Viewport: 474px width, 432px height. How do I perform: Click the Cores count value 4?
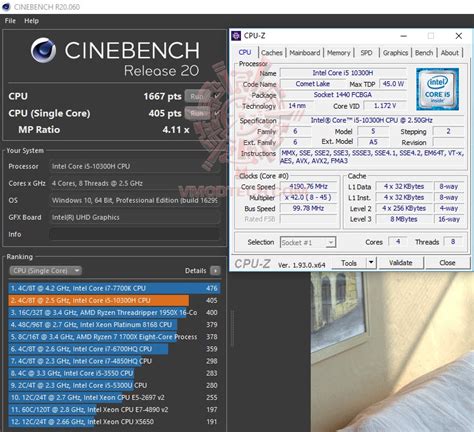pos(398,242)
